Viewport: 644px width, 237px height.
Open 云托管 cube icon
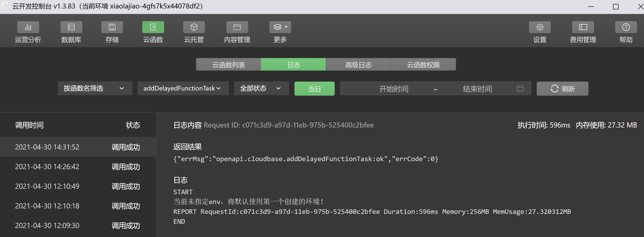(194, 27)
